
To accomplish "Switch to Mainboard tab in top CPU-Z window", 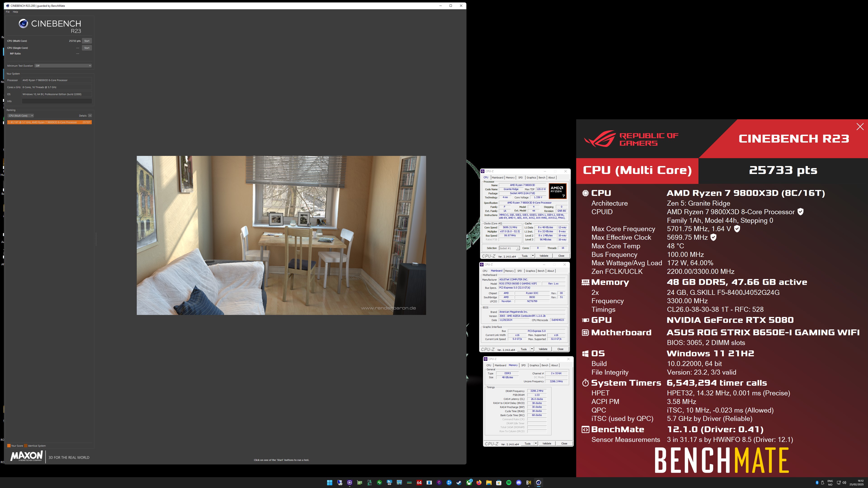I will 497,178.
